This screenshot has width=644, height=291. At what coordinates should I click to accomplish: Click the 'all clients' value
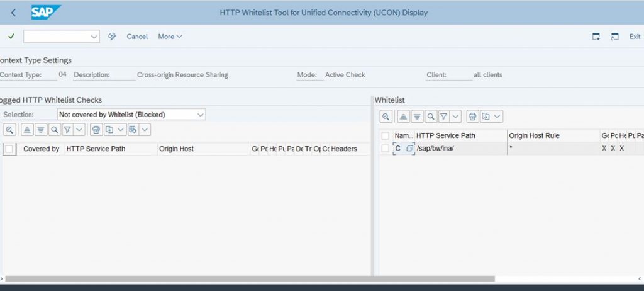(x=488, y=75)
